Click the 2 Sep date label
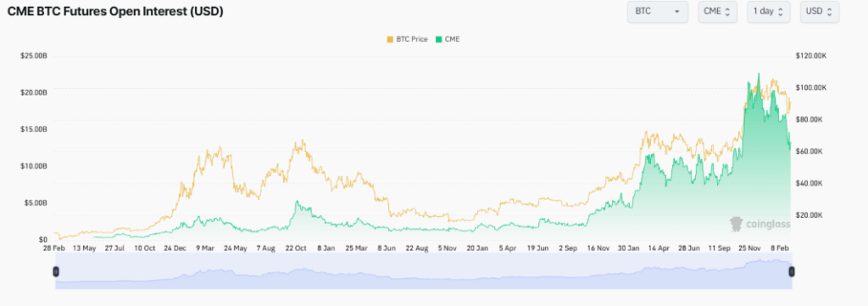The height and width of the screenshot is (306, 868). [x=567, y=248]
